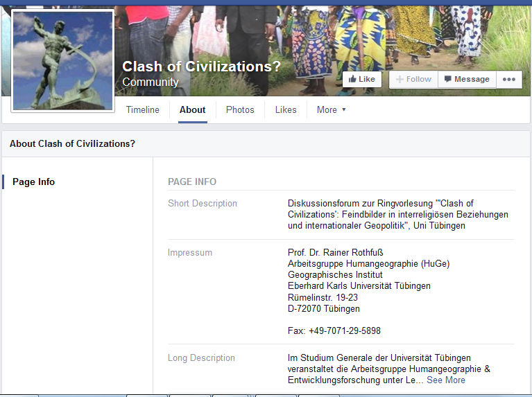Click the PAGE INFO section header

[x=192, y=182]
